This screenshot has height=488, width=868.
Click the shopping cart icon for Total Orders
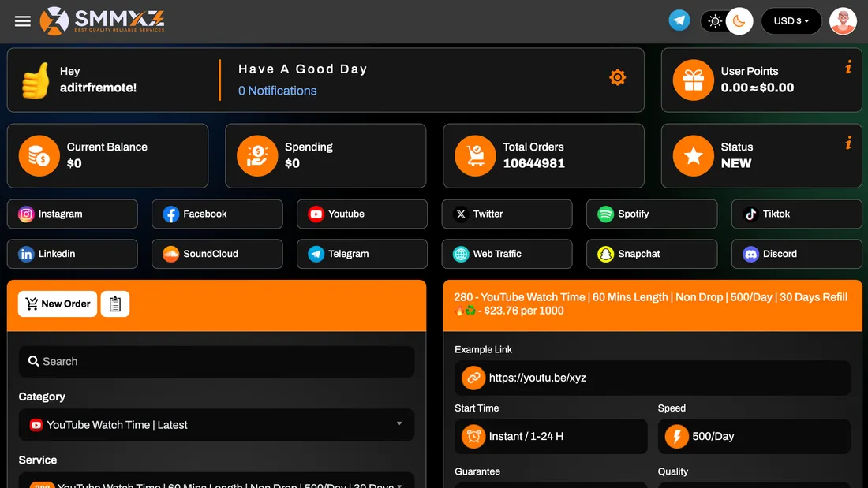pos(474,155)
